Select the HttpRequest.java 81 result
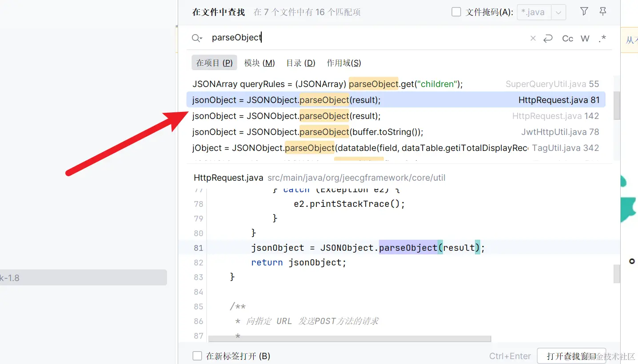This screenshot has width=638, height=364. [395, 100]
